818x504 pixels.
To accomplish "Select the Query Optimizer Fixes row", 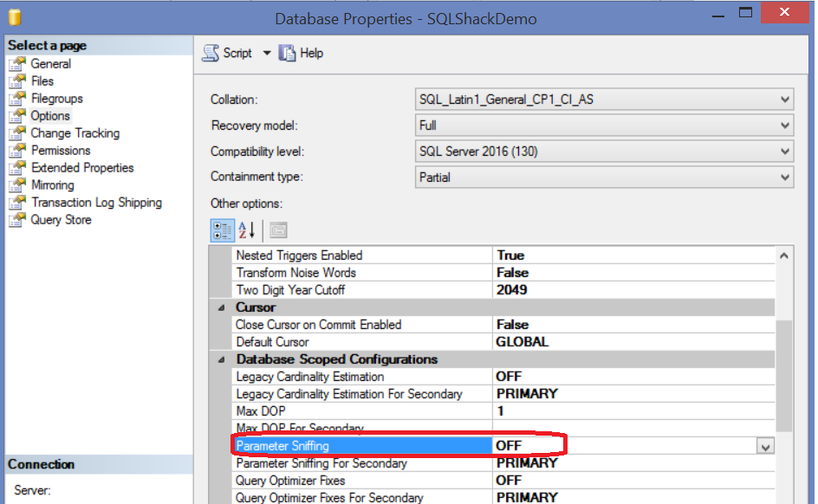I will [503, 480].
